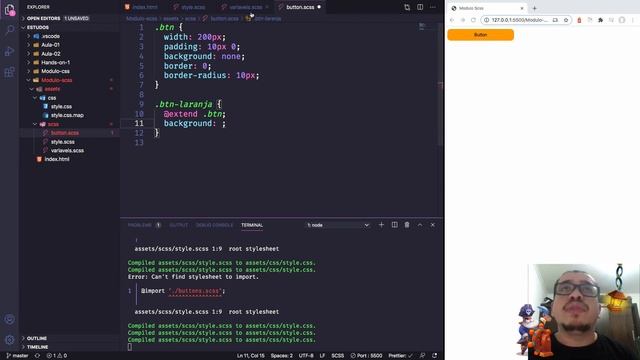
Task: Expand the Modulo-css folder
Action: [55, 71]
